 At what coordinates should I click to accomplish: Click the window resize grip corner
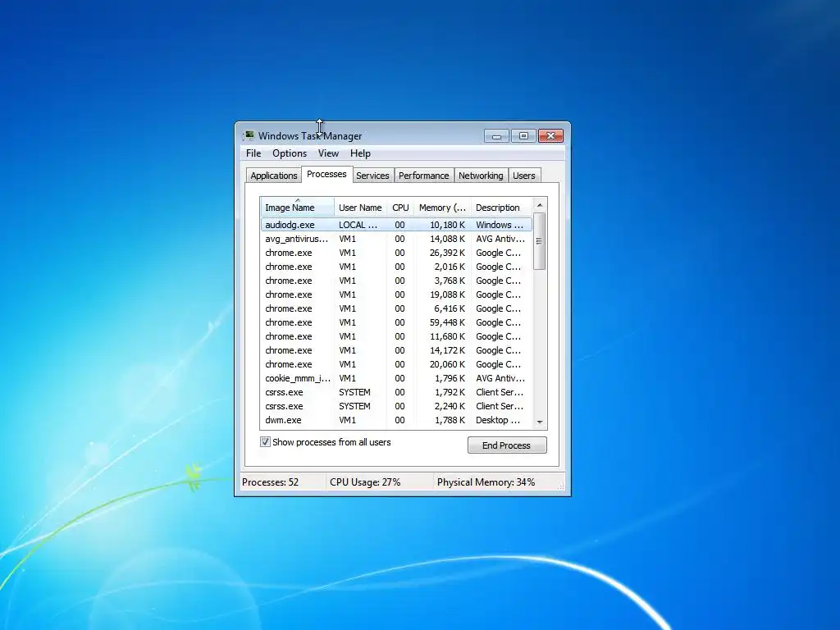point(561,486)
